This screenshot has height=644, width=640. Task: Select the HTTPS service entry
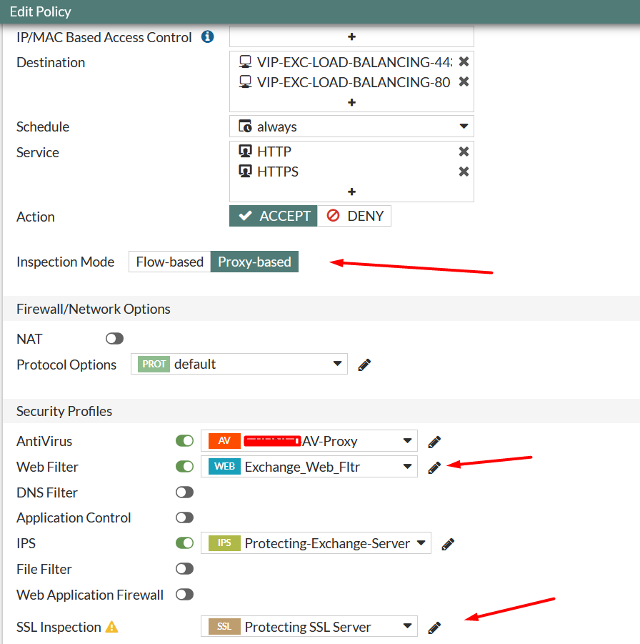[269, 171]
